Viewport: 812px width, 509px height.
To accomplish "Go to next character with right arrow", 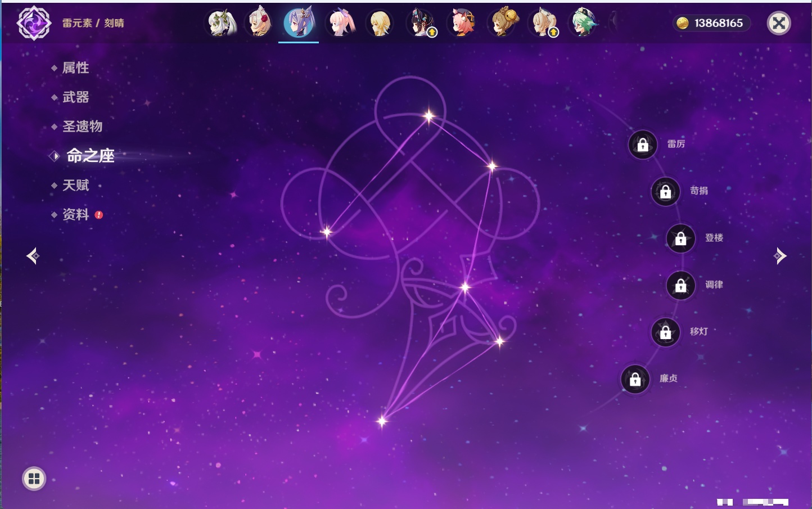I will tap(780, 256).
